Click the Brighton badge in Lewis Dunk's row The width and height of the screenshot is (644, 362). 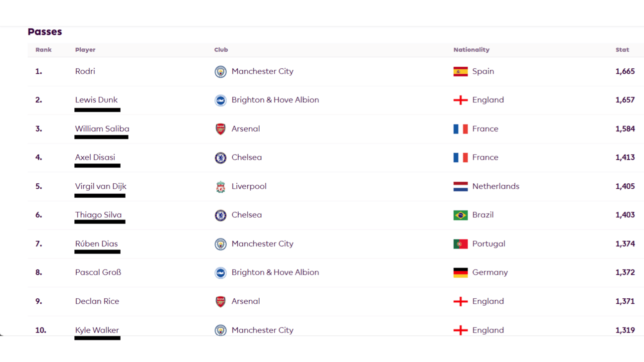click(220, 101)
